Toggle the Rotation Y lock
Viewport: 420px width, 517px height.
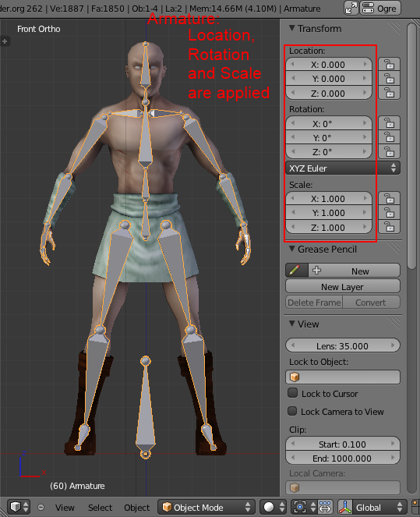pos(389,137)
